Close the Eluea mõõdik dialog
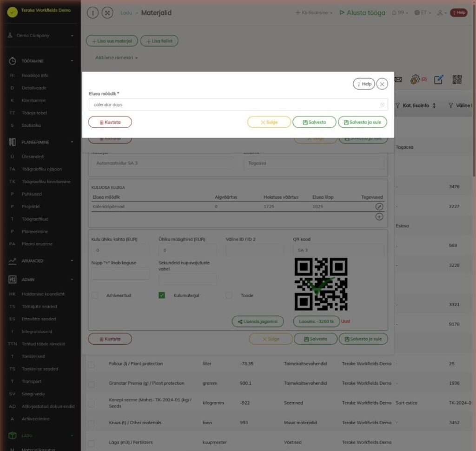This screenshot has width=476, height=451. (382, 84)
